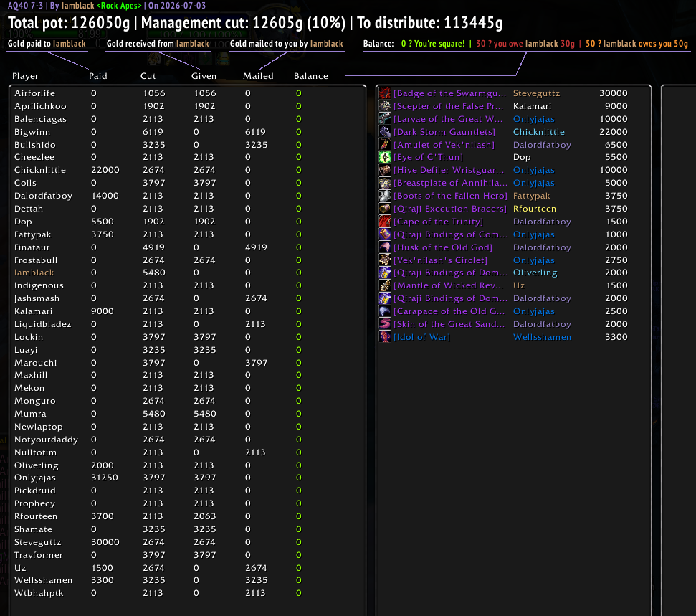Click Husk of the Old God icon
Image resolution: width=696 pixels, height=616 pixels.
385,247
